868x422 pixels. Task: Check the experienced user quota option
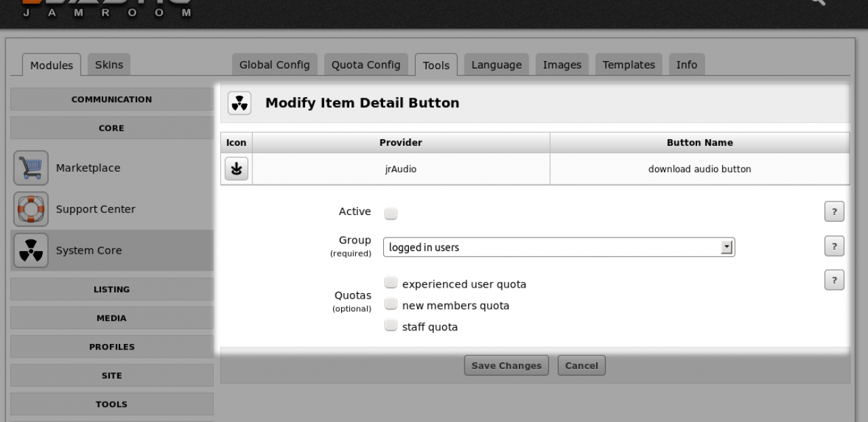coord(391,284)
